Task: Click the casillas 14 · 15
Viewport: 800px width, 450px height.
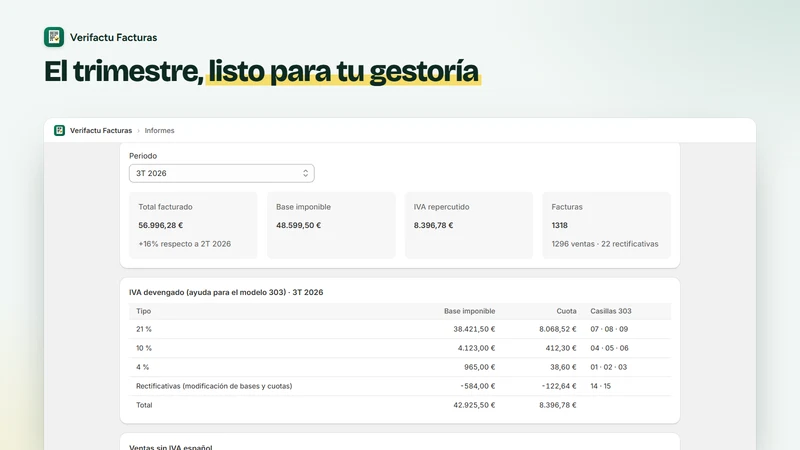Action: (x=601, y=386)
